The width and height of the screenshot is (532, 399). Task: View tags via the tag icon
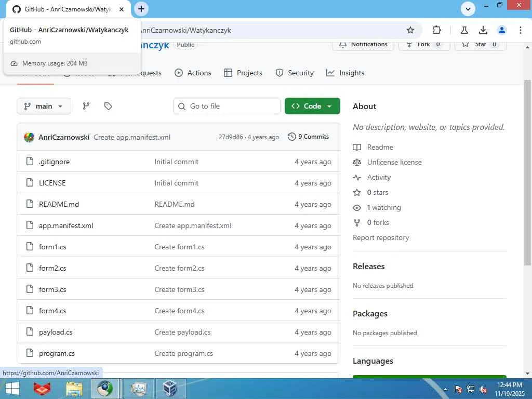[x=108, y=106]
